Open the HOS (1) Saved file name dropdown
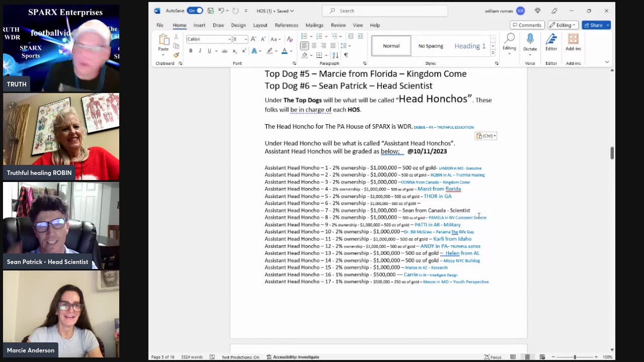The width and height of the screenshot is (644, 362). pyautogui.click(x=275, y=11)
